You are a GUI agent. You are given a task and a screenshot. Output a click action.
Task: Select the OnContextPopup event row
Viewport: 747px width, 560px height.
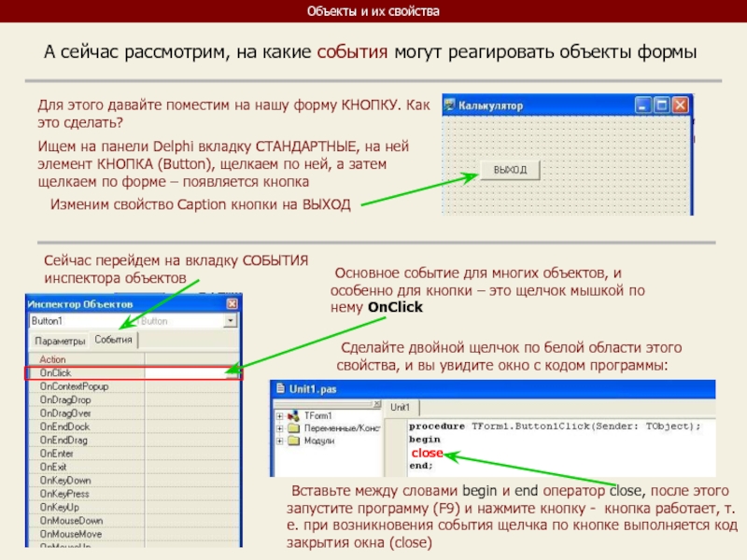pyautogui.click(x=75, y=386)
